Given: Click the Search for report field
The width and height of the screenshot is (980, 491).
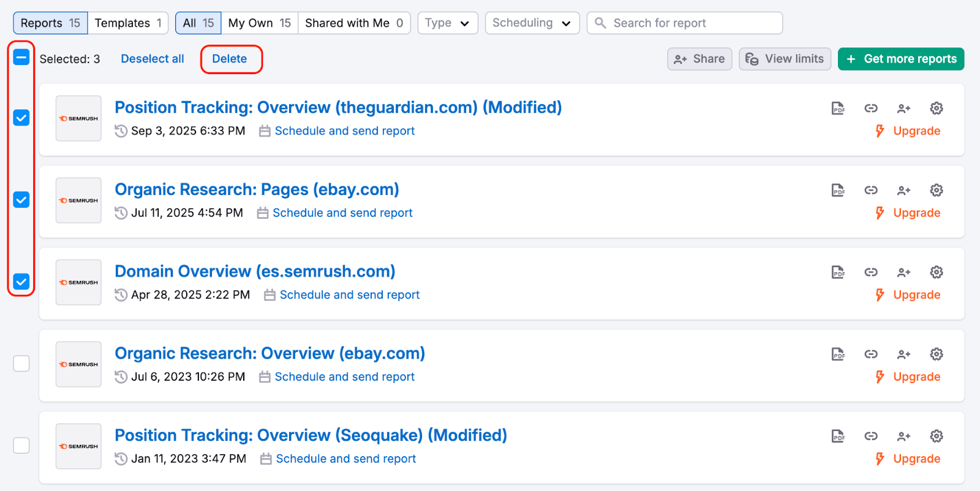Looking at the screenshot, I should click(685, 23).
